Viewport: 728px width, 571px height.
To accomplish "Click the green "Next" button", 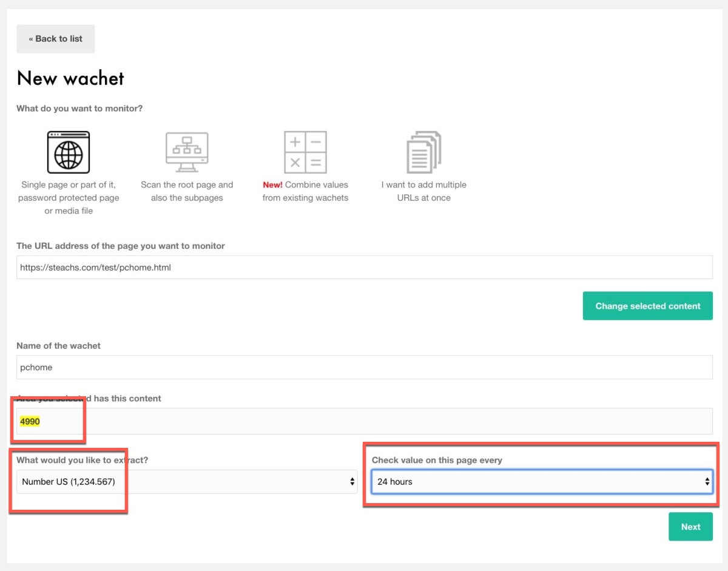I will tap(690, 527).
